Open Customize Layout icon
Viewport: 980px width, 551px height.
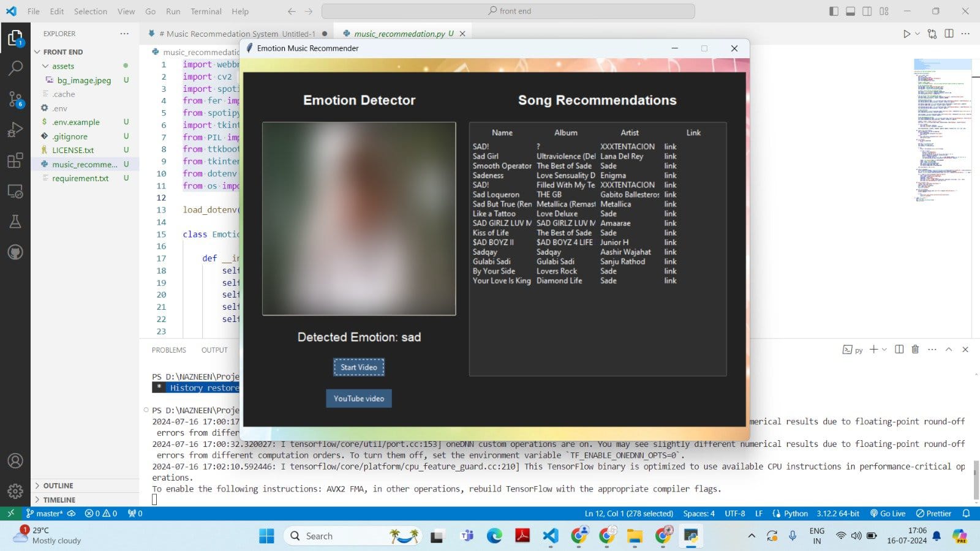point(884,11)
